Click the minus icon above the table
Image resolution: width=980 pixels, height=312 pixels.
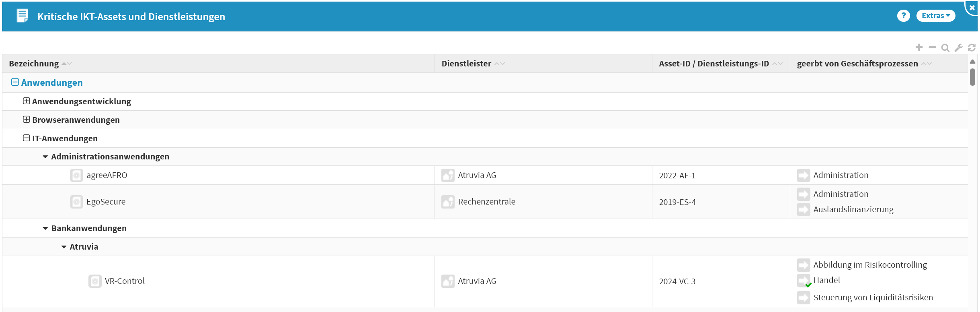click(x=932, y=48)
